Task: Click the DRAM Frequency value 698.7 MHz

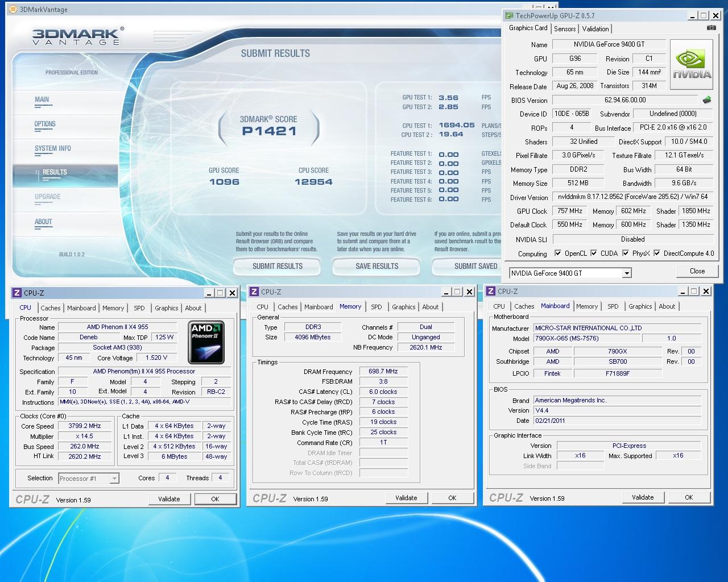Action: coord(383,371)
